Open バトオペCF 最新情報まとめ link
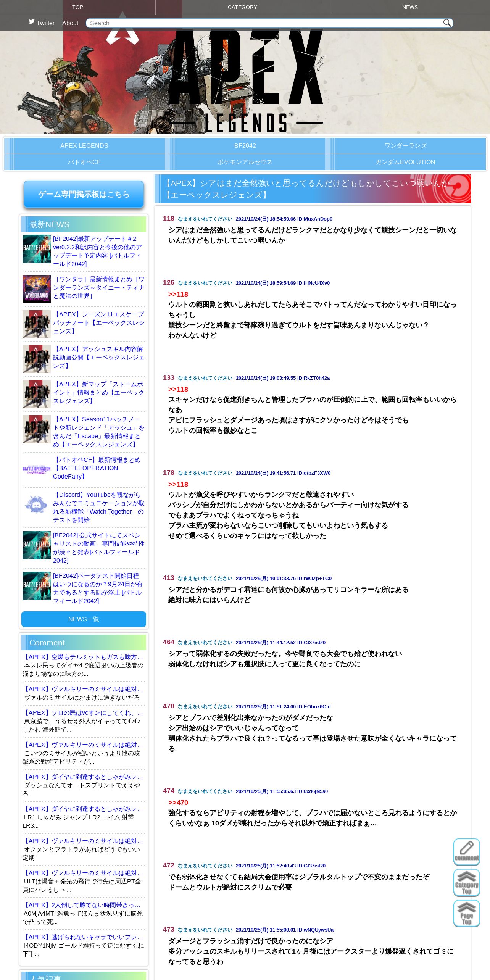 pos(97,468)
